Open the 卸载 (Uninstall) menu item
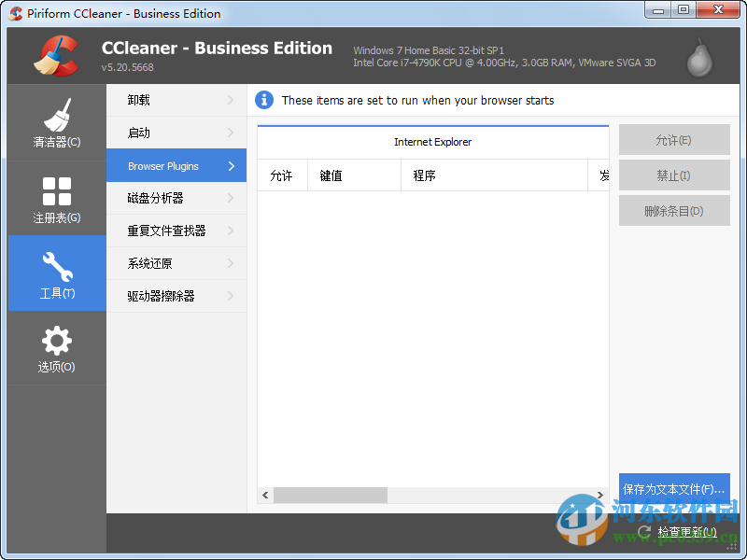This screenshot has height=560, width=747. [x=176, y=100]
